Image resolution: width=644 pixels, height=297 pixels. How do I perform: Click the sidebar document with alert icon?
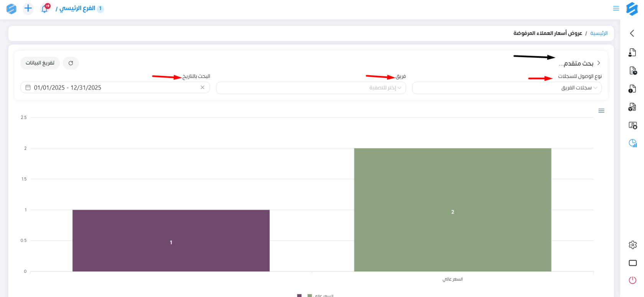pos(632,89)
